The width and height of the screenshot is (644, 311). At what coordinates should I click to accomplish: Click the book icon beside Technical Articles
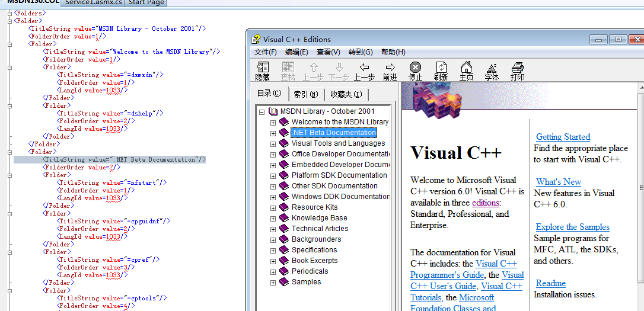click(x=284, y=229)
